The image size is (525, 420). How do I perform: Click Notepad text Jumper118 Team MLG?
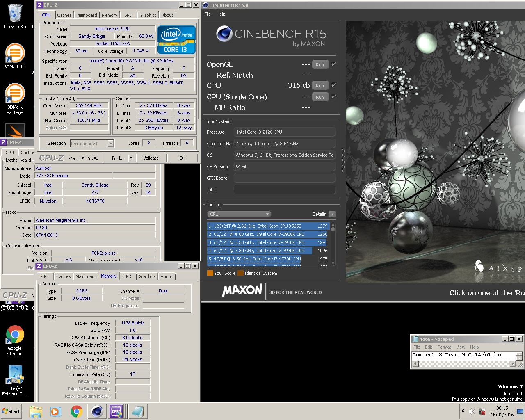[x=457, y=355]
